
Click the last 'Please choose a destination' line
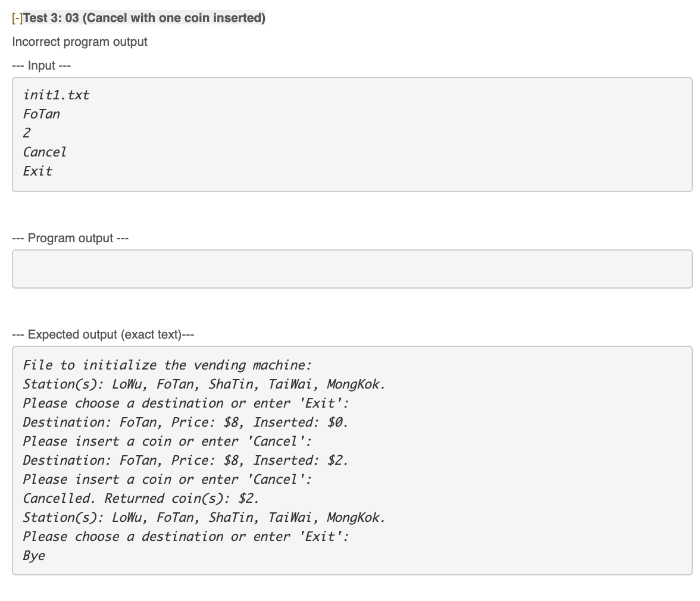(x=186, y=537)
